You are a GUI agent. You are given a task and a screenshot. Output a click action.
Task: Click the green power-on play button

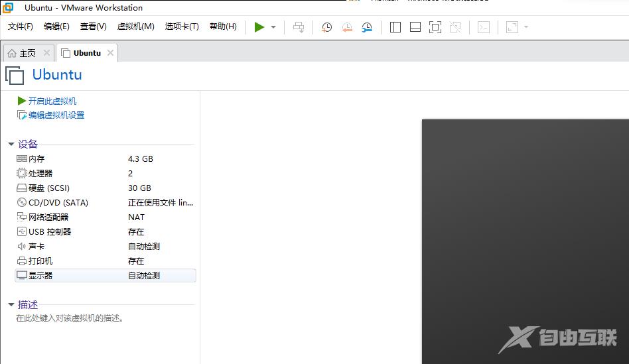click(259, 27)
